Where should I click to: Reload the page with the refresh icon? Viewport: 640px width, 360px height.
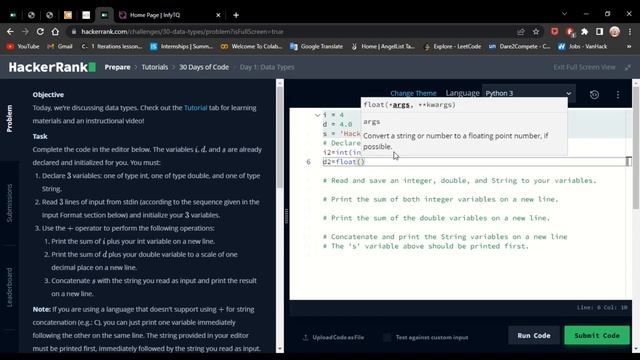tap(40, 31)
